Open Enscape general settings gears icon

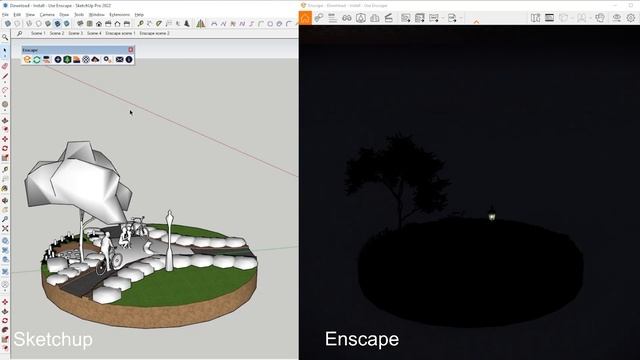107,60
